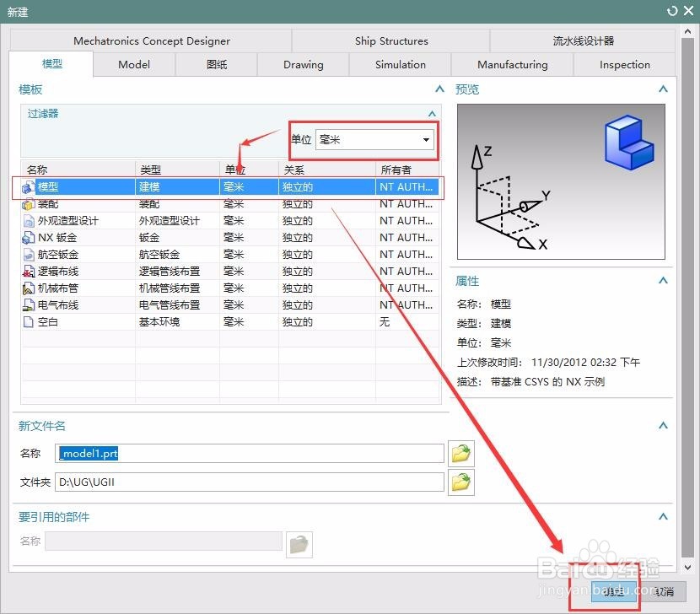700x614 pixels.
Task: Select the 电气布线 electrical template icon
Action: click(26, 304)
